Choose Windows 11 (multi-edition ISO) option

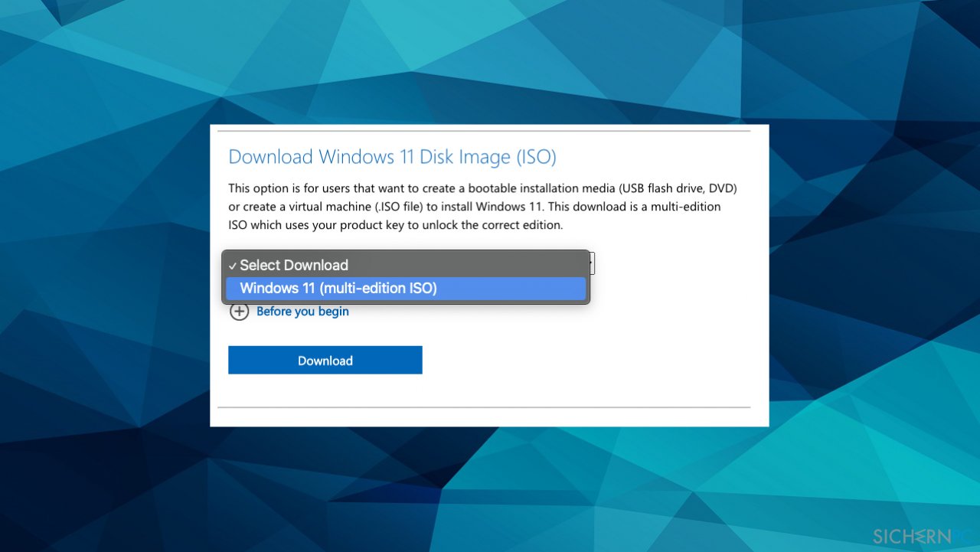pyautogui.click(x=406, y=289)
